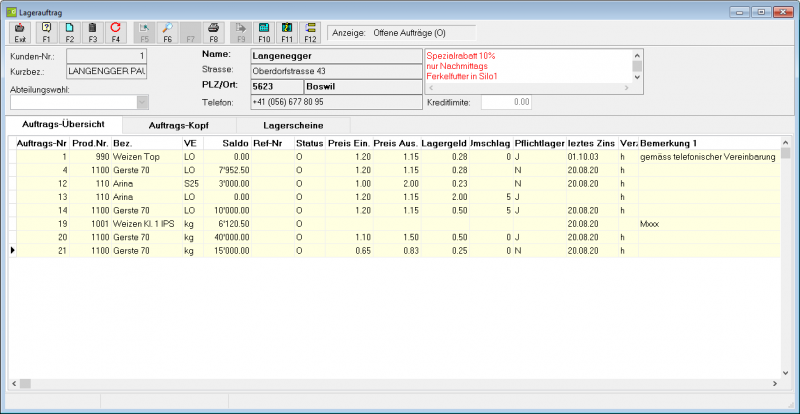The width and height of the screenshot is (800, 414).
Task: Select row with Auftrags-Nr 19
Action: click(x=394, y=224)
